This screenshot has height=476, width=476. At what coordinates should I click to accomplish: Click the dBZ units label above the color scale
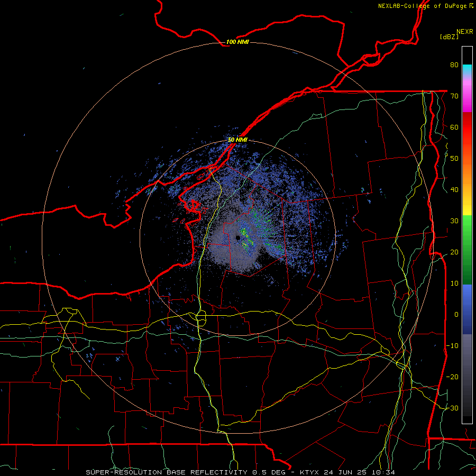(x=449, y=37)
